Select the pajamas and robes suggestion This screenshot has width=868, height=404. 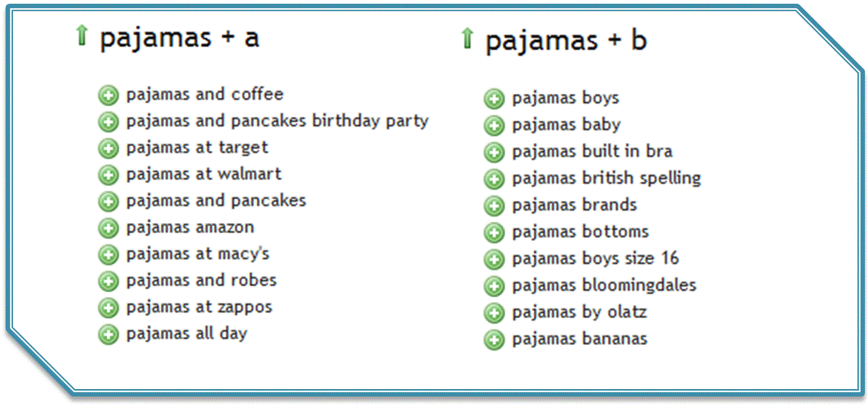click(201, 280)
